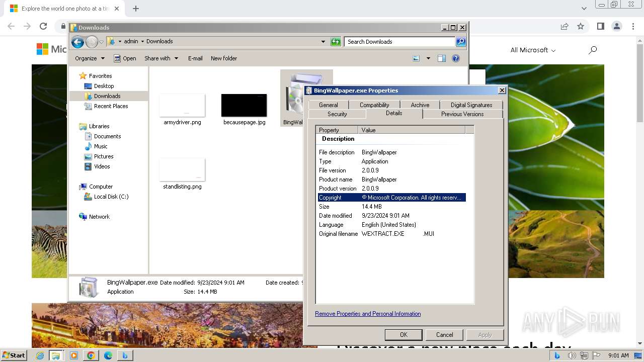The width and height of the screenshot is (644, 362).
Task: Open a new Chrome tab
Action: coord(136,9)
